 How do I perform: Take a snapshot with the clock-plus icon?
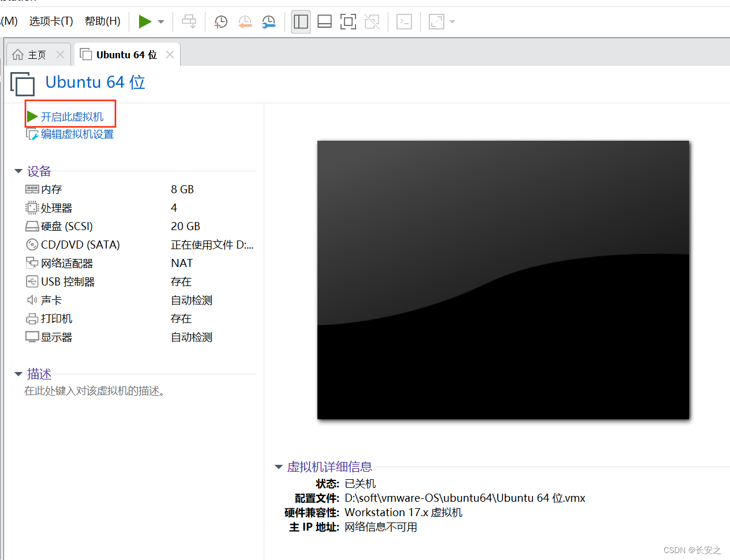tap(221, 22)
